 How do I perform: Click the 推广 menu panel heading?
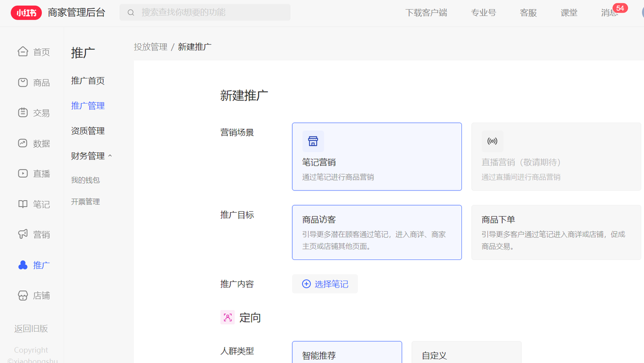point(83,53)
